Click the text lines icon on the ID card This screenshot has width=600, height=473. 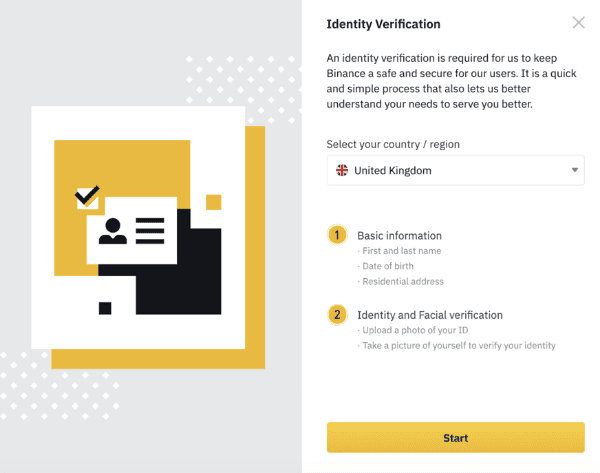150,231
